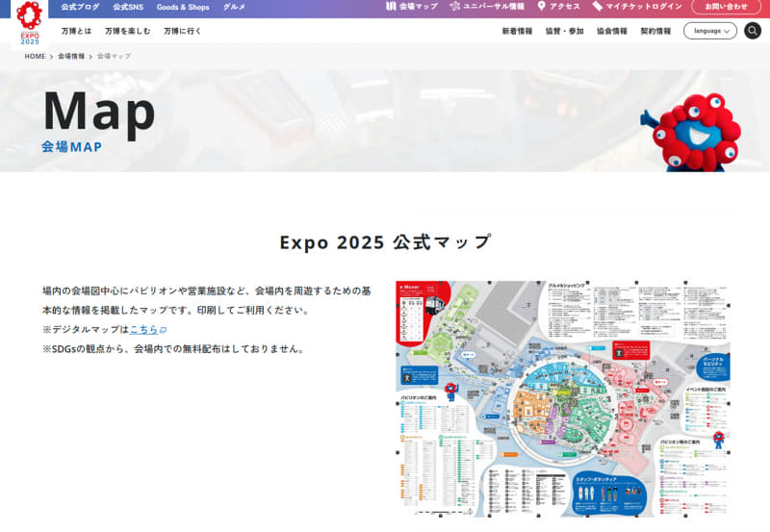Click the large Map title
This screenshot has width=770, height=532.
click(99, 113)
